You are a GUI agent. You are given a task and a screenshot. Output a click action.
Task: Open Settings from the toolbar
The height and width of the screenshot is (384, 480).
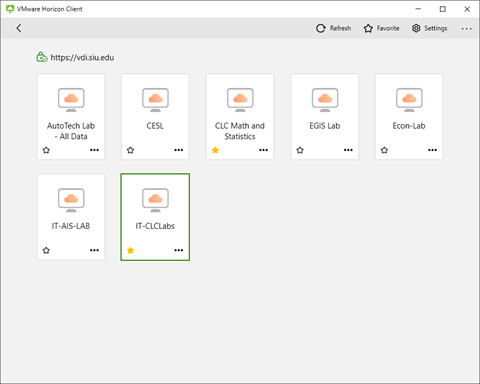[429, 28]
